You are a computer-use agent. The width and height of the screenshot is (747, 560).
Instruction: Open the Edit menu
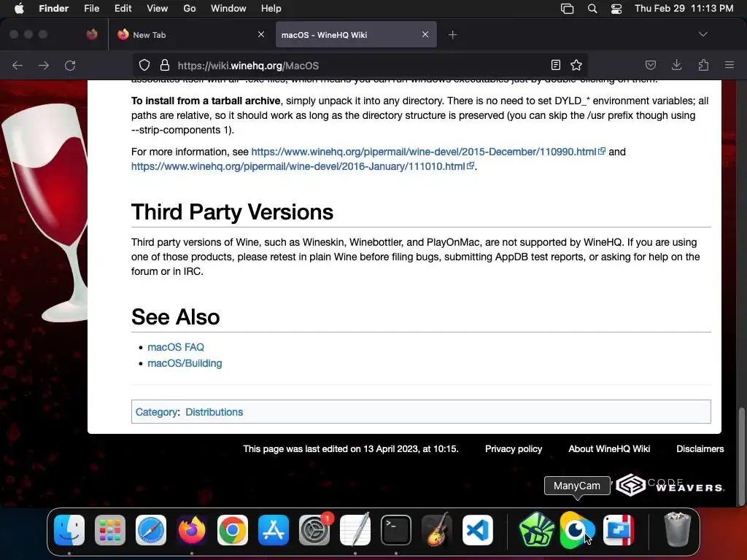123,9
